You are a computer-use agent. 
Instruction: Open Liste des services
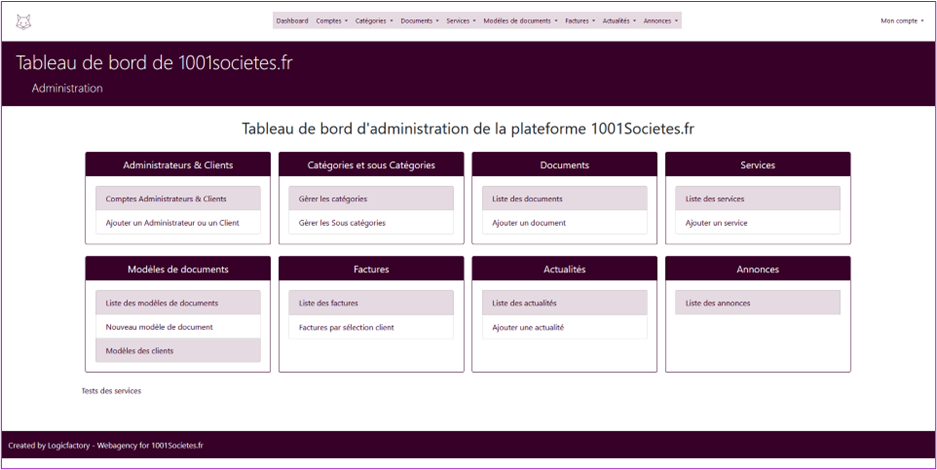[758, 198]
